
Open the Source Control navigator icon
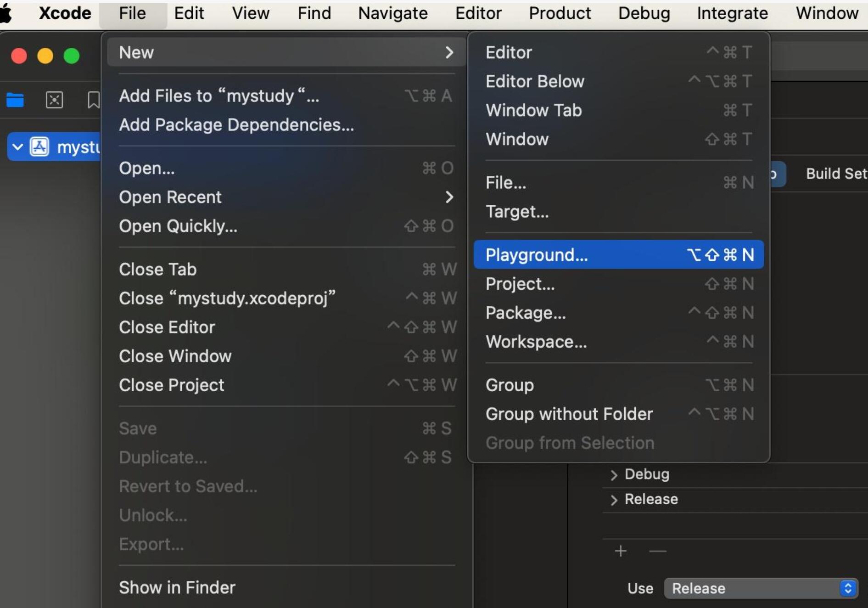(x=54, y=99)
